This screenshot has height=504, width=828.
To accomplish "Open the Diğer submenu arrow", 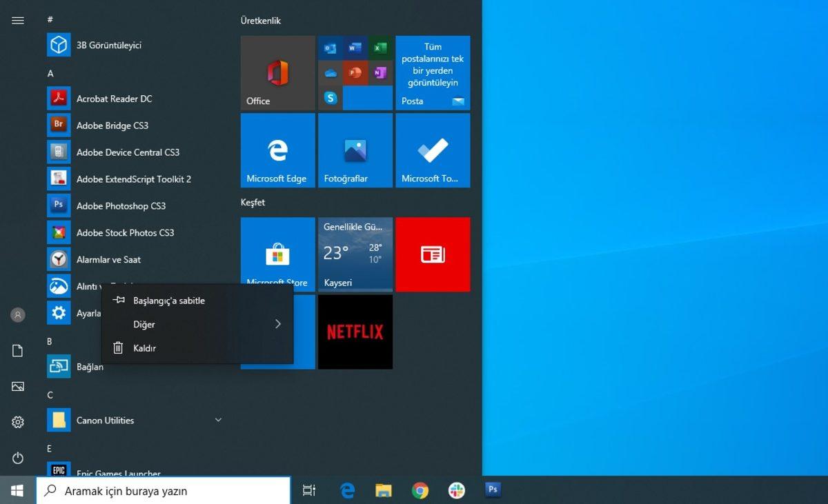I will coord(278,324).
